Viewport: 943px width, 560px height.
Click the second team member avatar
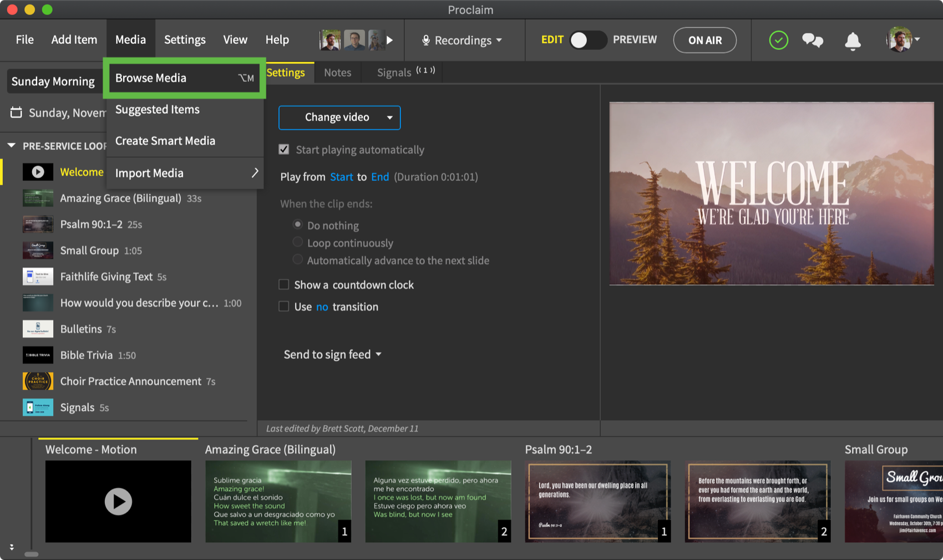[x=354, y=40]
